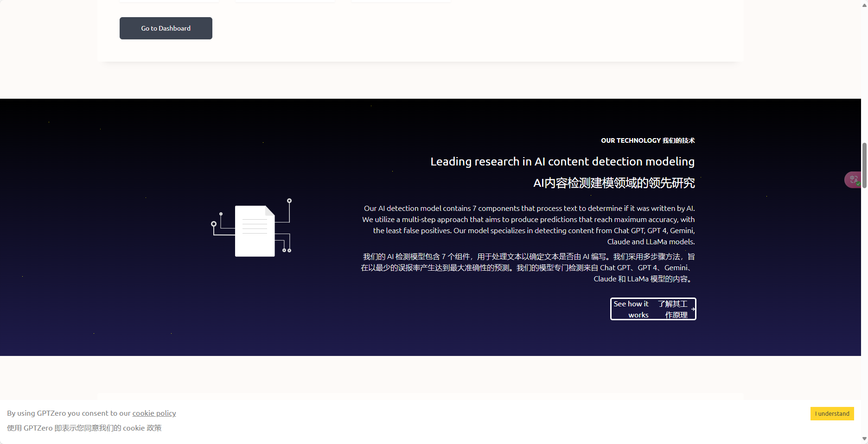Image resolution: width=868 pixels, height=444 pixels.
Task: Click the vertical scrollbar thumb
Action: click(864, 165)
